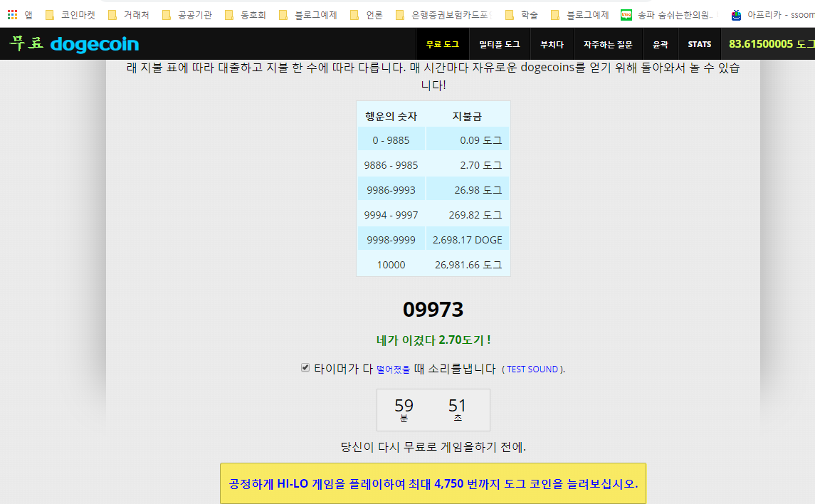The image size is (815, 504).
Task: Click the '2,698.17 DOGE' payout cell
Action: pos(468,240)
